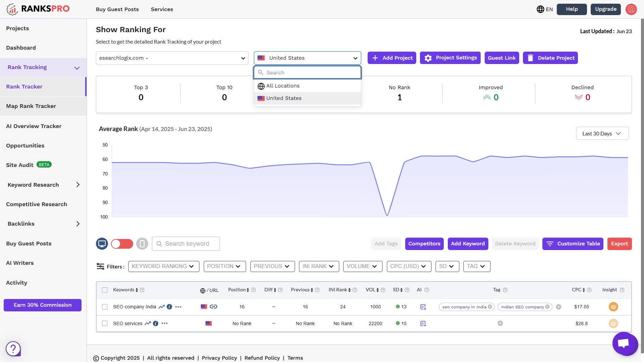Image resolution: width=644 pixels, height=362 pixels.
Task: Click the Delete Project button
Action: [x=550, y=58]
